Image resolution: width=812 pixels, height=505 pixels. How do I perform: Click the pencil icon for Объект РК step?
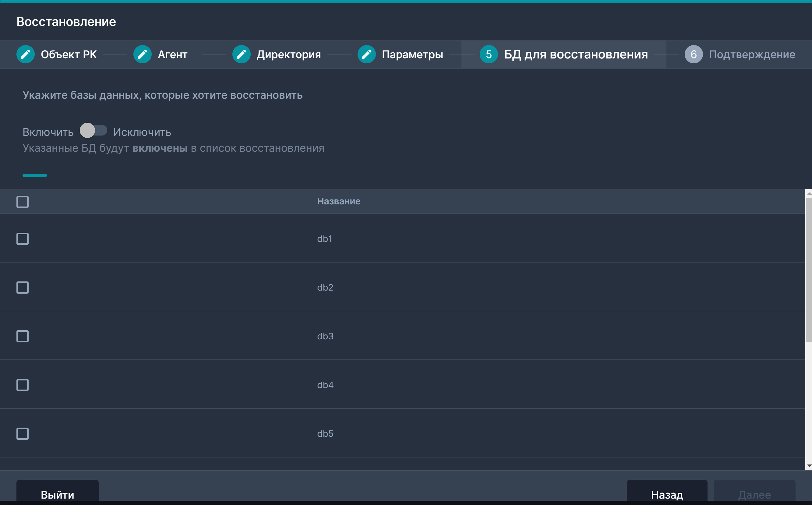[25, 55]
